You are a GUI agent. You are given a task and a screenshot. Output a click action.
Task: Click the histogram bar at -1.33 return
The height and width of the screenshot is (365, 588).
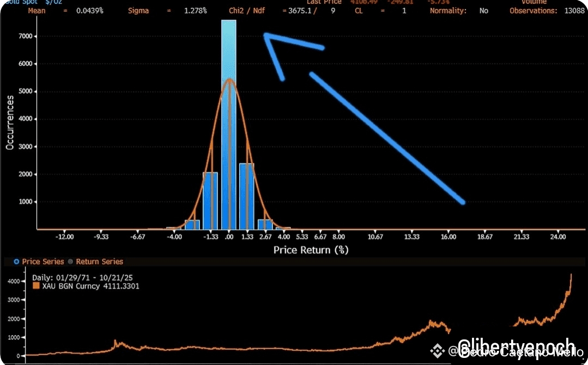click(210, 201)
